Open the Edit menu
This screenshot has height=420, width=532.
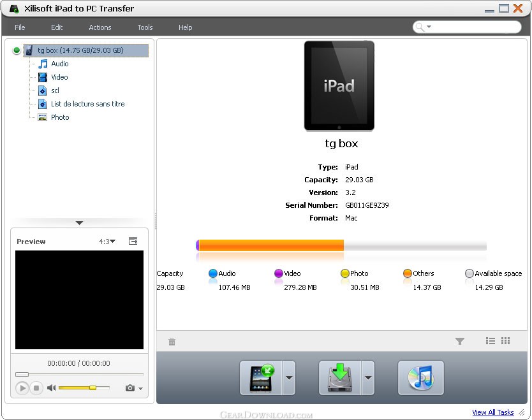[57, 27]
